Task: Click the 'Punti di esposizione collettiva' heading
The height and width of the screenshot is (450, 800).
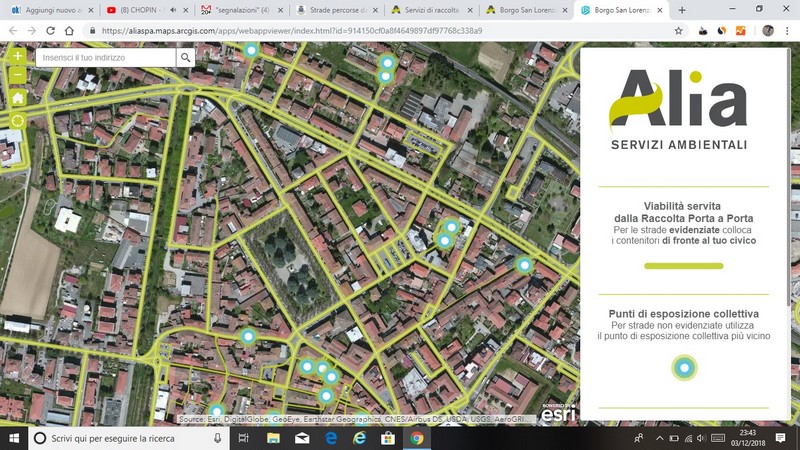Action: (x=684, y=314)
